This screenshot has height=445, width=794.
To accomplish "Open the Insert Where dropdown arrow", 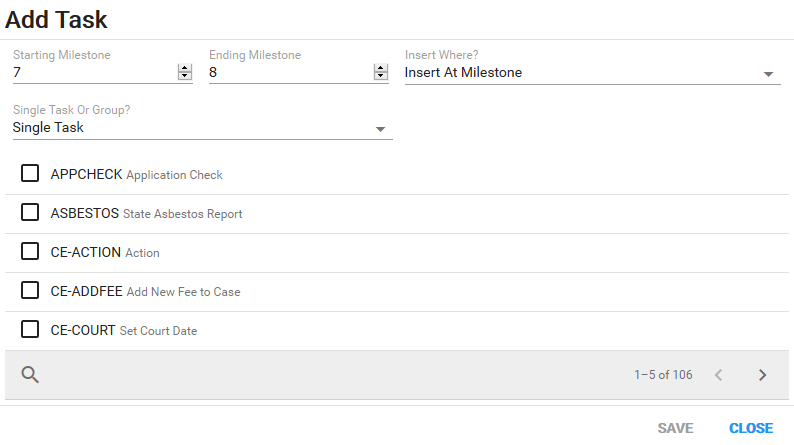I will coord(768,74).
